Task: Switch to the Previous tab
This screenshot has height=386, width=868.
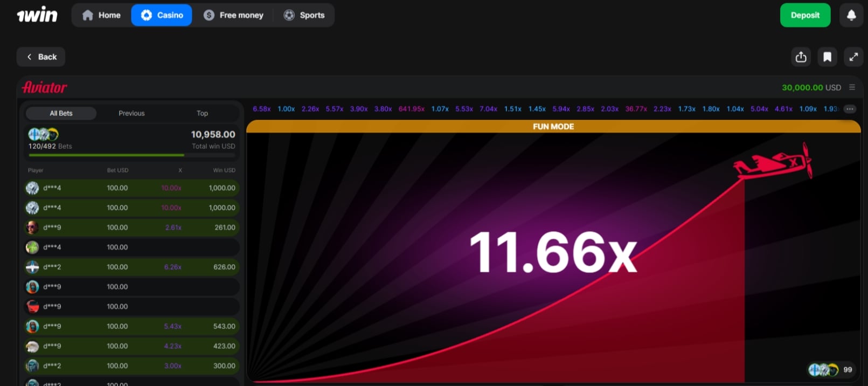Action: (x=131, y=113)
